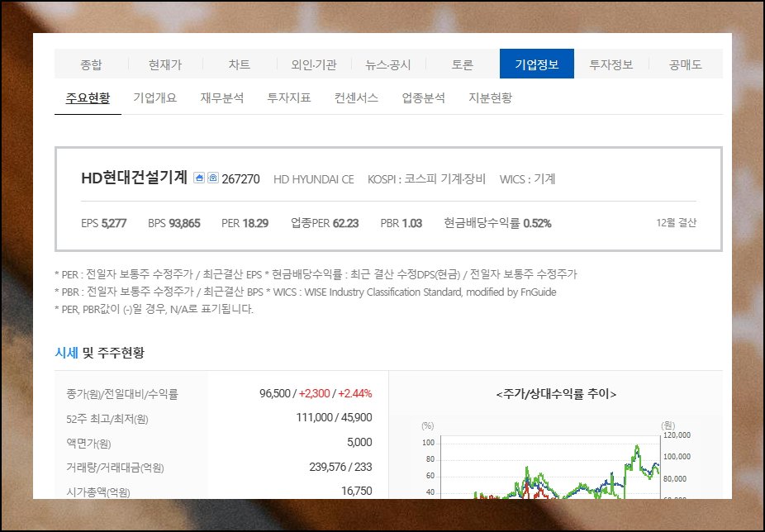Click the 종가(원)/전일대비/수익률 row label

(x=122, y=394)
